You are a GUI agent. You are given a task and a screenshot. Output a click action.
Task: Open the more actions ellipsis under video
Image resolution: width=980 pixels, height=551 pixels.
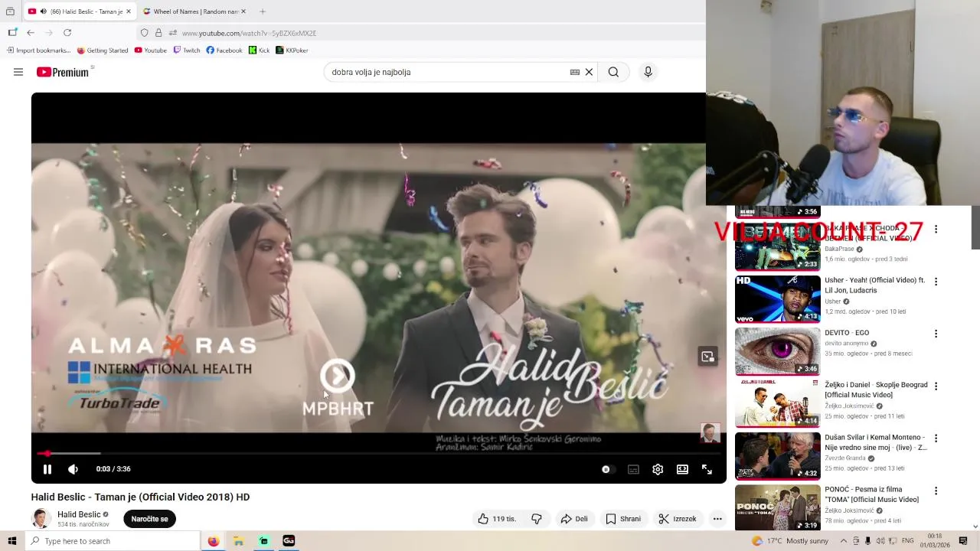(x=717, y=519)
